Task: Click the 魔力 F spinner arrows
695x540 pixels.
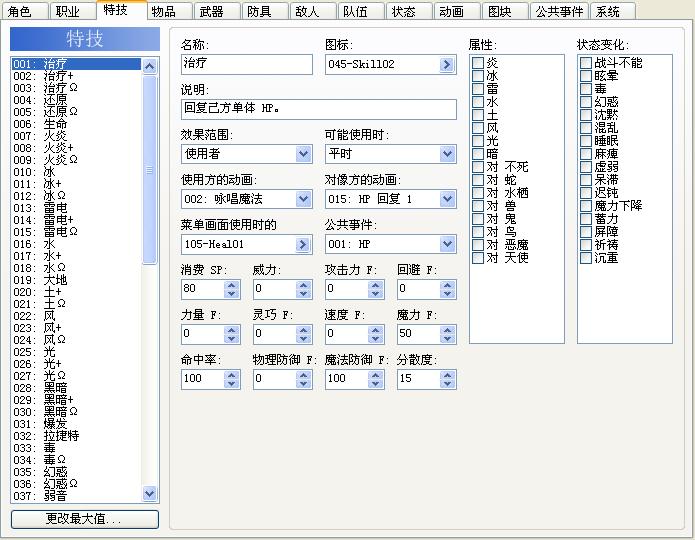Action: pos(447,334)
